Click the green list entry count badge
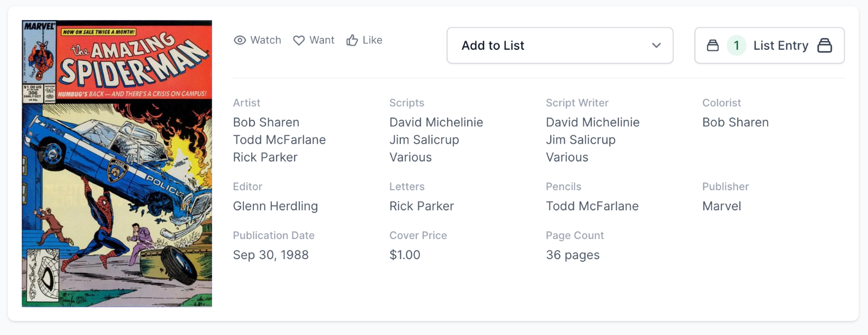 (x=736, y=46)
